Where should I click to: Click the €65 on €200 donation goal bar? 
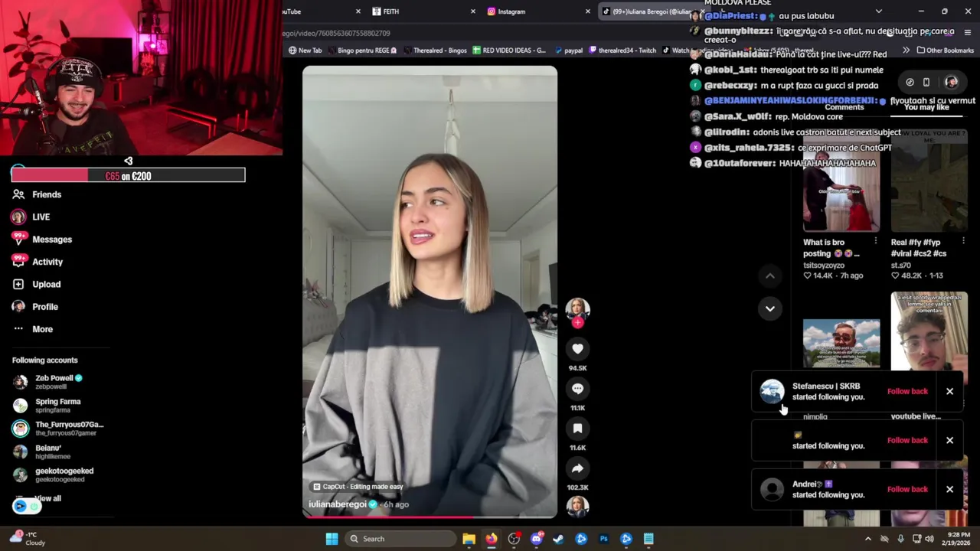[128, 176]
